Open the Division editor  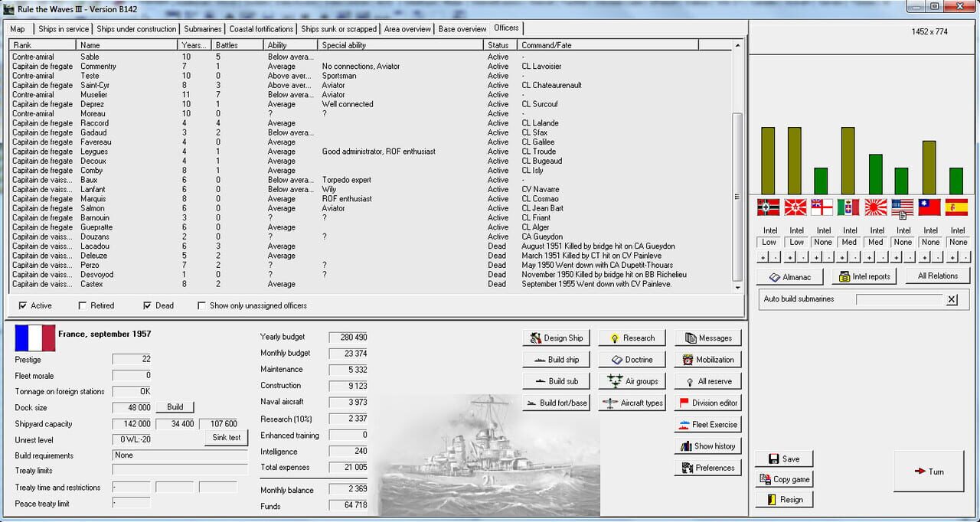(x=706, y=402)
